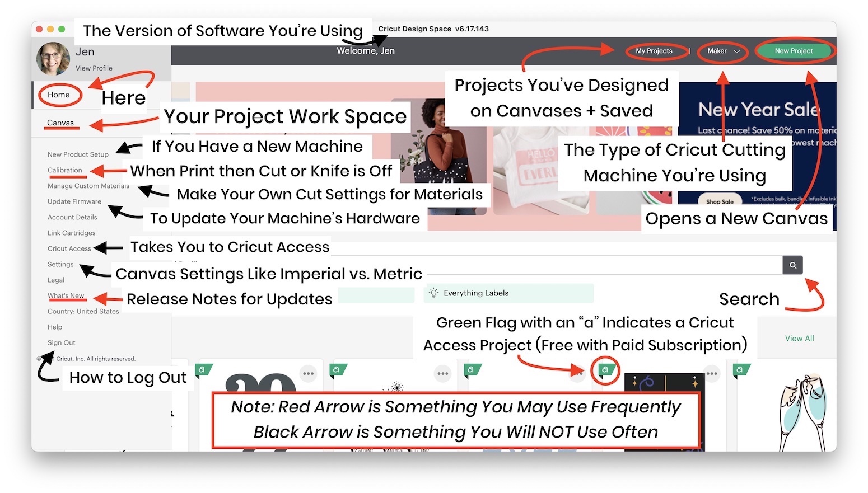
Task: Click the green Access flag on the "20" card
Action: [x=203, y=370]
